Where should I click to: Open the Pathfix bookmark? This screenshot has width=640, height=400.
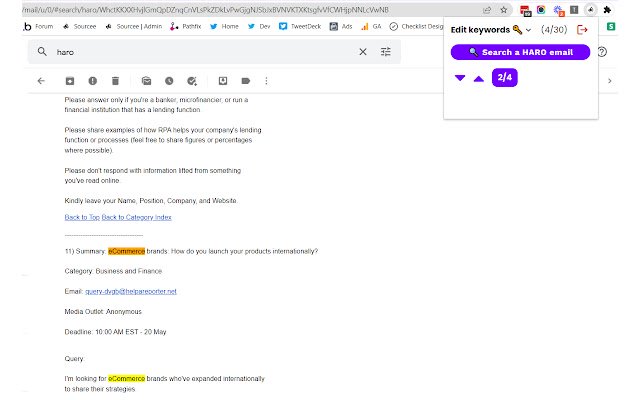[x=186, y=27]
